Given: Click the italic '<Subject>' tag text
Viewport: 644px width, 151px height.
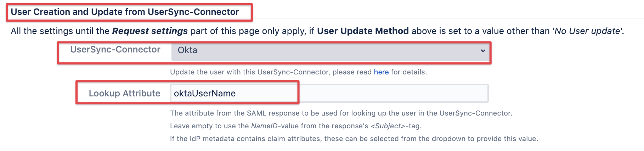Looking at the screenshot, I should tap(388, 126).
